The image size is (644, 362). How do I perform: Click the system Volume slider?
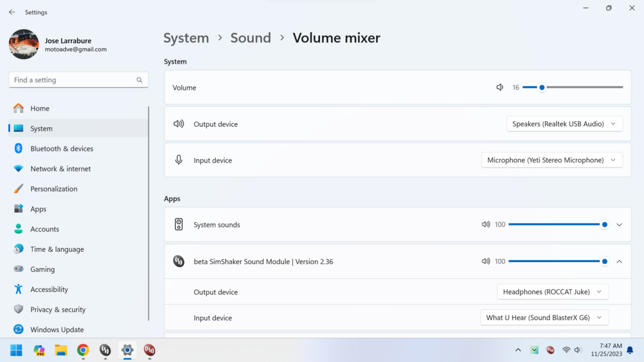573,88
